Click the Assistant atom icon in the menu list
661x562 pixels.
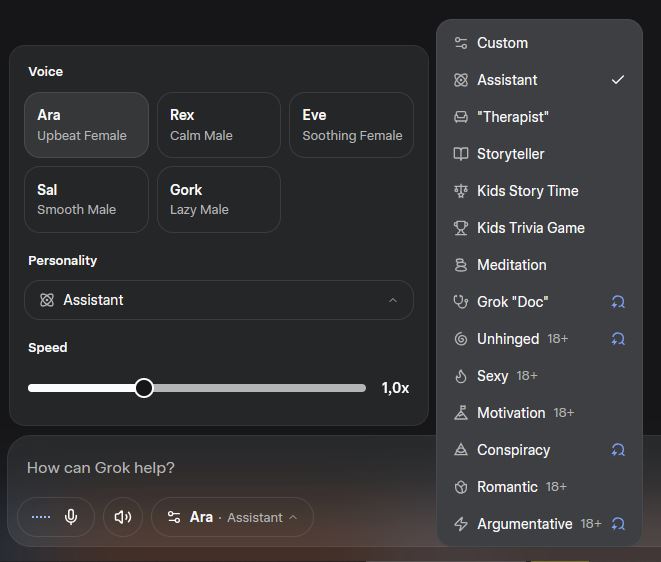(461, 80)
